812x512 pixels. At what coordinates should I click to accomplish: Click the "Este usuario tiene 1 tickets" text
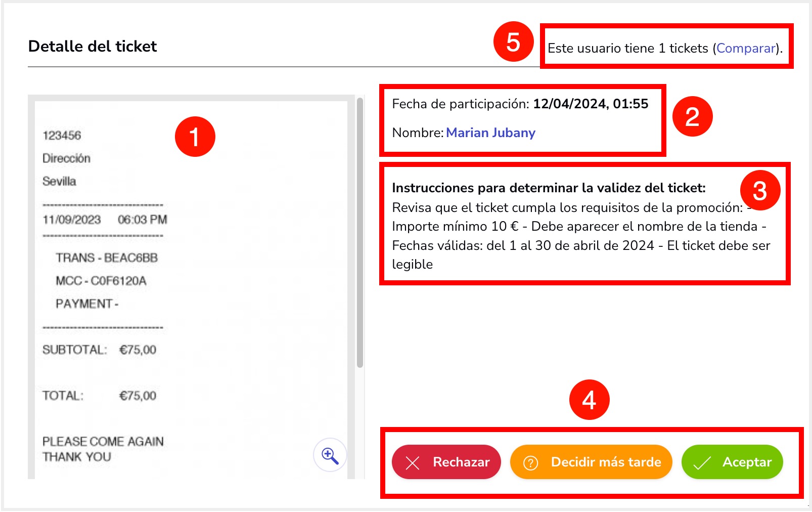[628, 49]
